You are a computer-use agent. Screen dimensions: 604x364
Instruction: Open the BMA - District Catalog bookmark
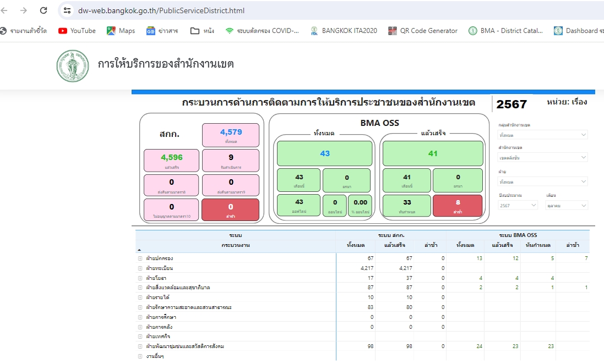click(505, 31)
